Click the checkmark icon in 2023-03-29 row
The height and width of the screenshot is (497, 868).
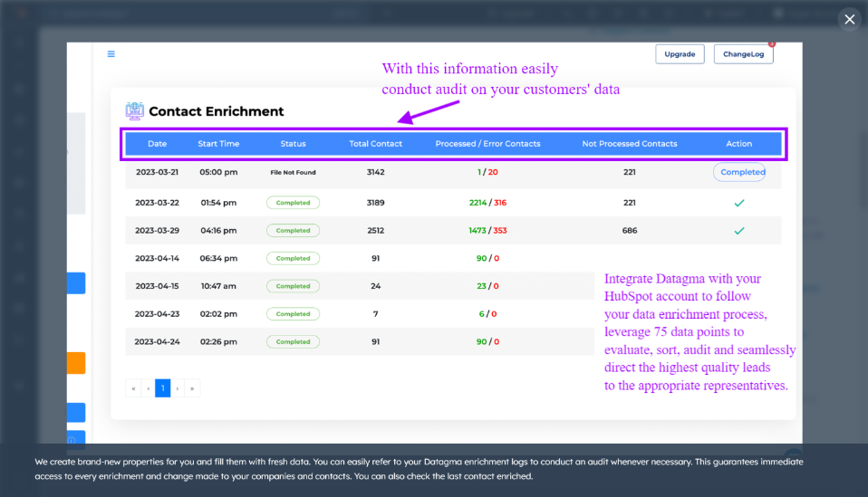click(x=739, y=231)
